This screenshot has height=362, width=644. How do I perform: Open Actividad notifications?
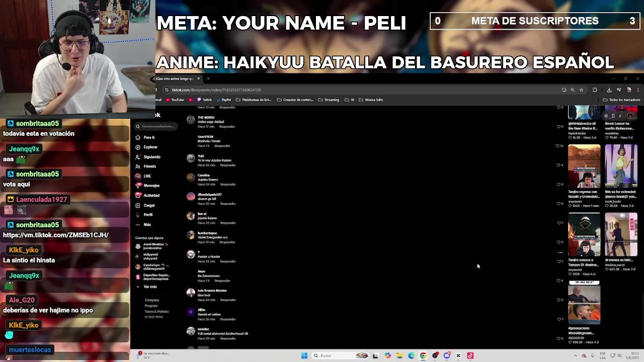tap(147, 195)
